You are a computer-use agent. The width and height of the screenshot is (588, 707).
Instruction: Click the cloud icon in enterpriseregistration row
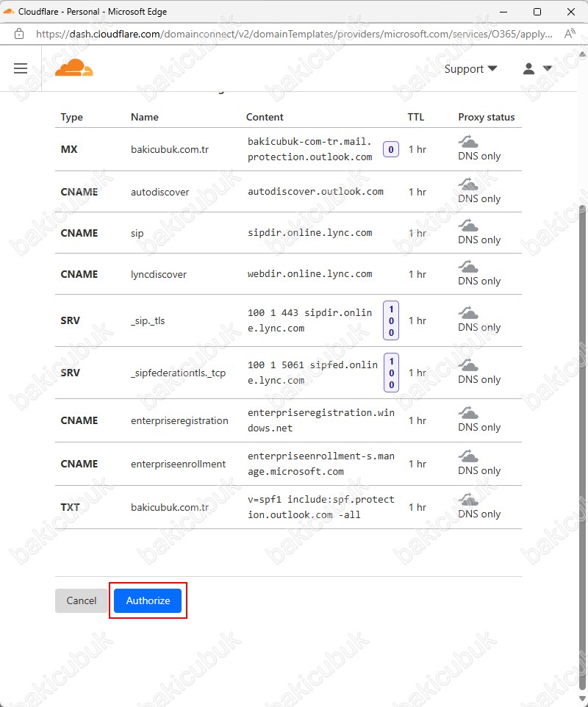(x=468, y=413)
